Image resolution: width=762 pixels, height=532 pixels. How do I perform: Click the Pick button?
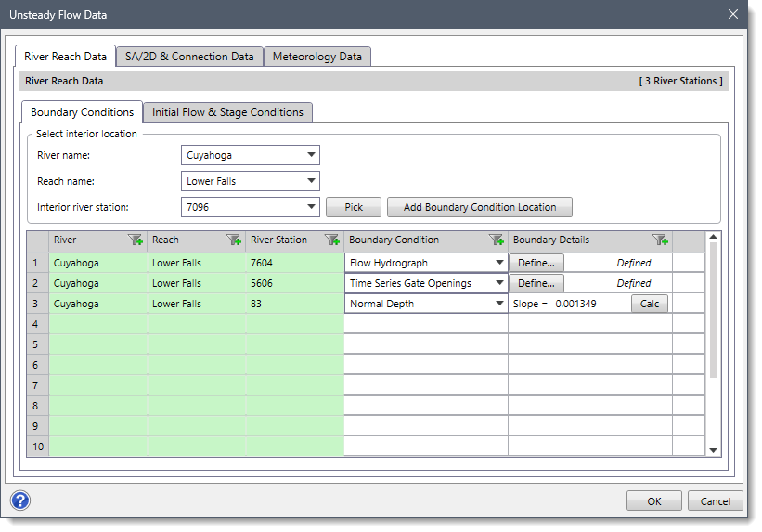point(354,207)
